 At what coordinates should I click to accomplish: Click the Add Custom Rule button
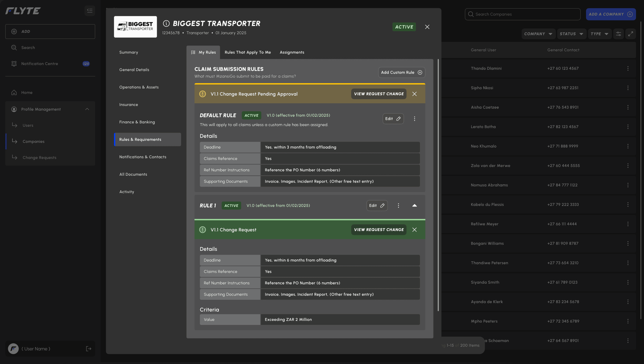point(401,72)
